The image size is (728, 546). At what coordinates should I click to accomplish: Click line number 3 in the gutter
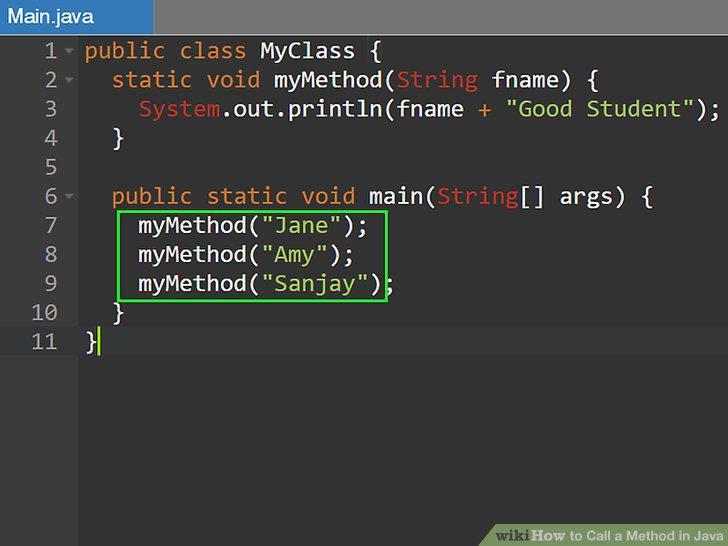[x=51, y=109]
